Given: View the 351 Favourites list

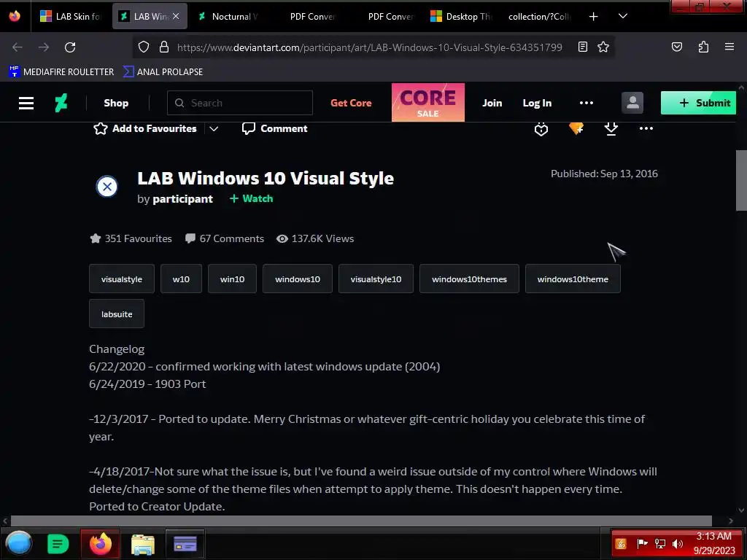Looking at the screenshot, I should coord(131,238).
